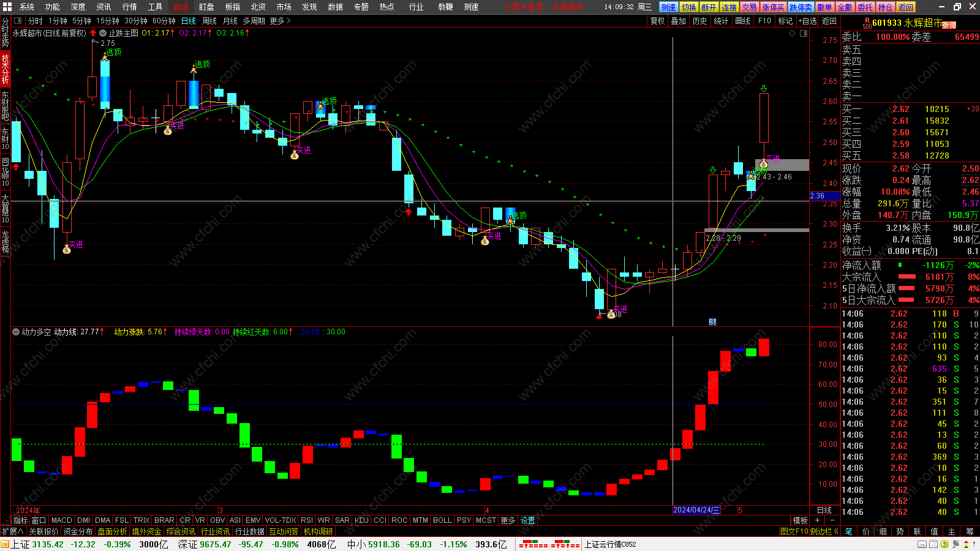
Task: Click the plus zoom button next to 模板
Action: (x=817, y=520)
